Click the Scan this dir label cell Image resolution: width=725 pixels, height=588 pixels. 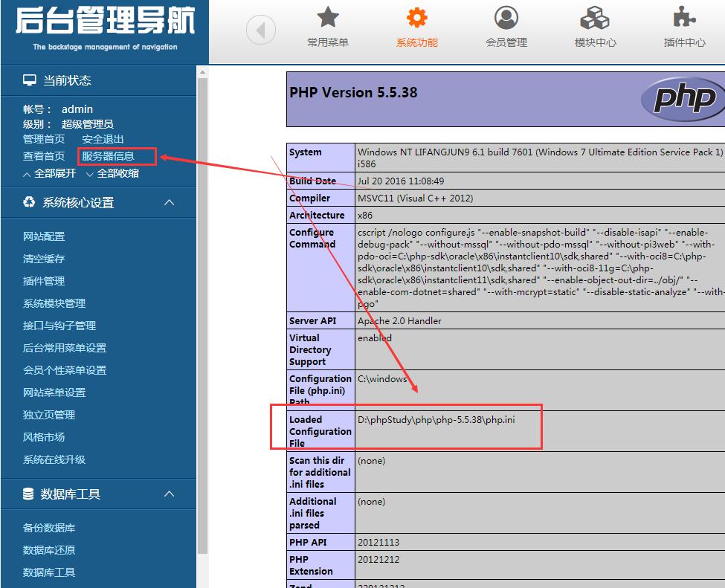[x=320, y=472]
